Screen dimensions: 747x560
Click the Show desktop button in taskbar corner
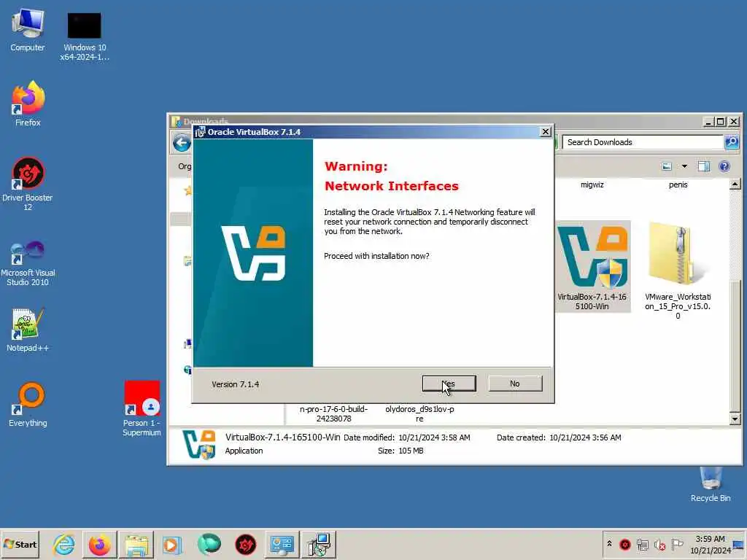tap(740, 545)
